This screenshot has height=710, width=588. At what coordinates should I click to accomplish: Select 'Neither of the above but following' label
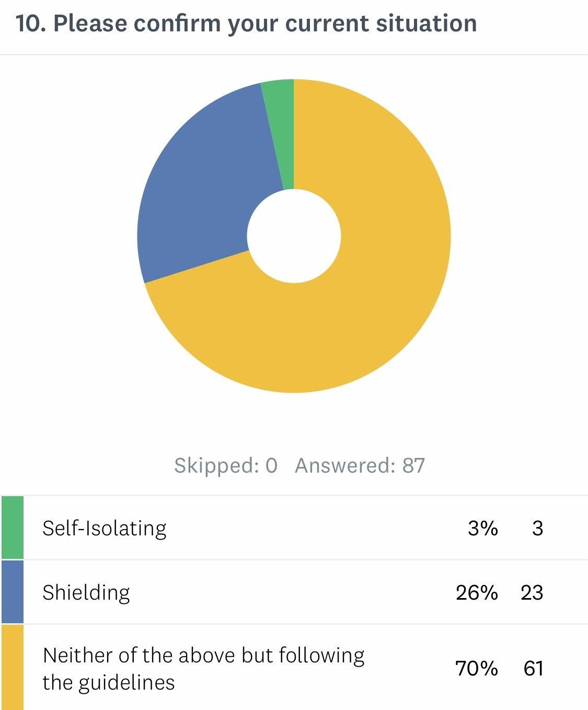(x=204, y=655)
